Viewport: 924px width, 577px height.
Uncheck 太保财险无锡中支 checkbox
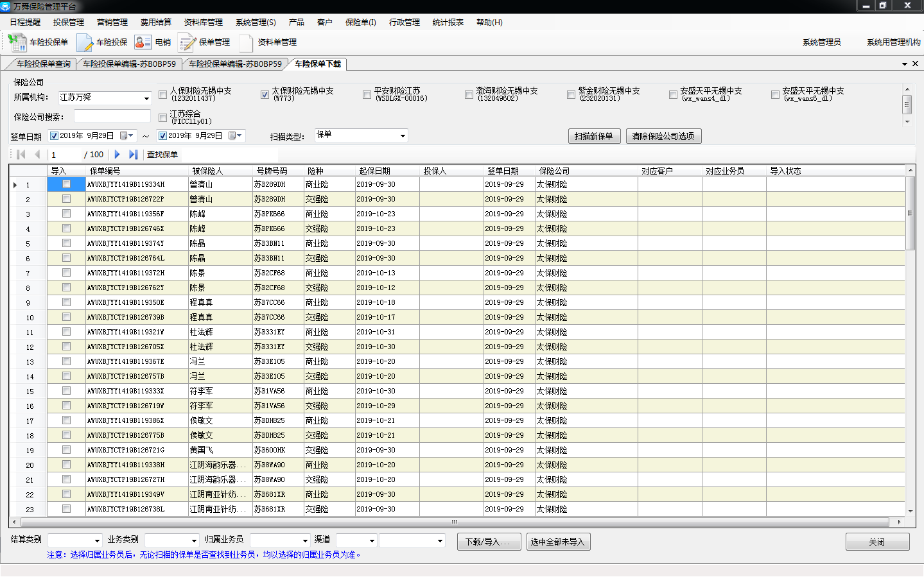265,95
